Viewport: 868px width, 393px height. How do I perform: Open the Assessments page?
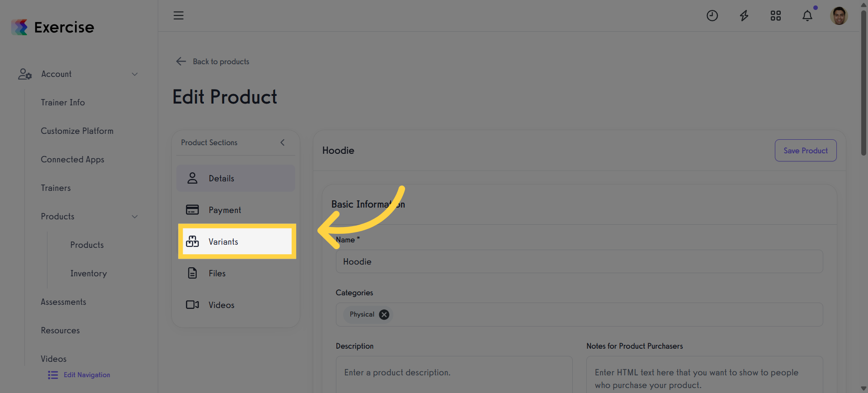point(63,302)
